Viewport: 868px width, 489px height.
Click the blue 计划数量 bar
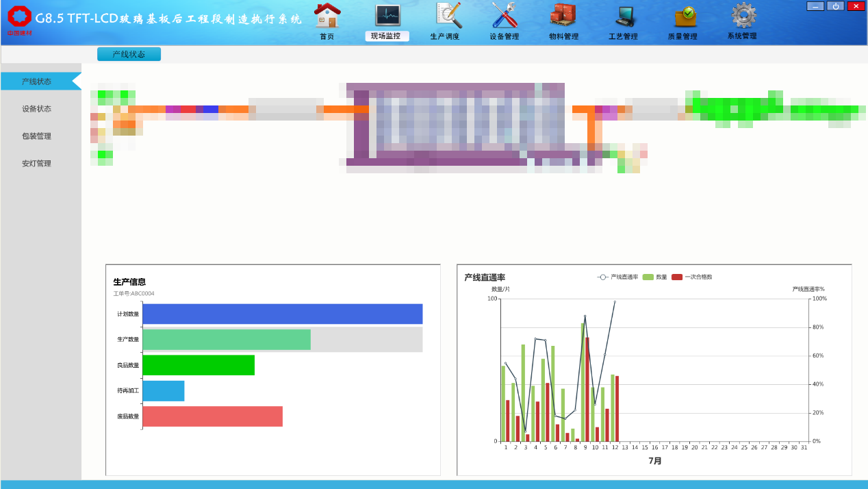click(x=282, y=314)
